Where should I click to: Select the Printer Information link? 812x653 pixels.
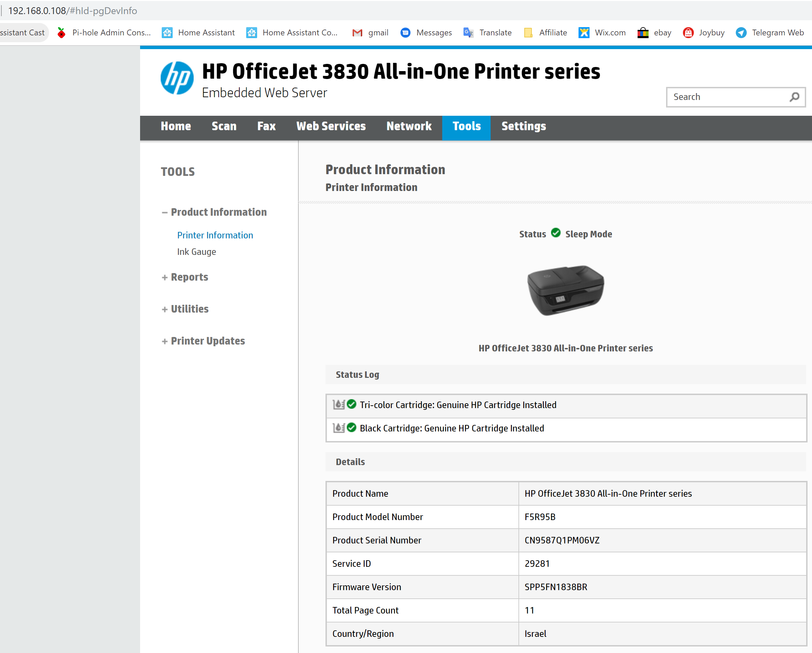click(x=215, y=235)
